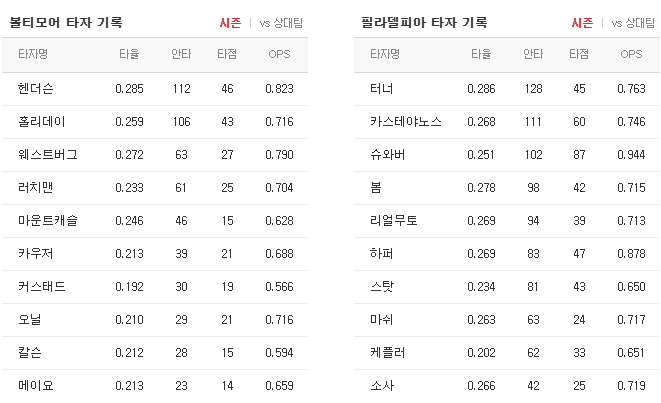Click OPS column header in 볼티모어 table
This screenshot has width=661, height=403.
[x=279, y=54]
